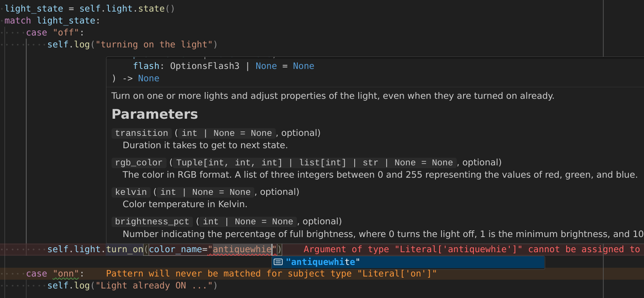The height and width of the screenshot is (298, 644).
Task: Click the misspelled "antiquewhie" string argument
Action: pyautogui.click(x=242, y=249)
